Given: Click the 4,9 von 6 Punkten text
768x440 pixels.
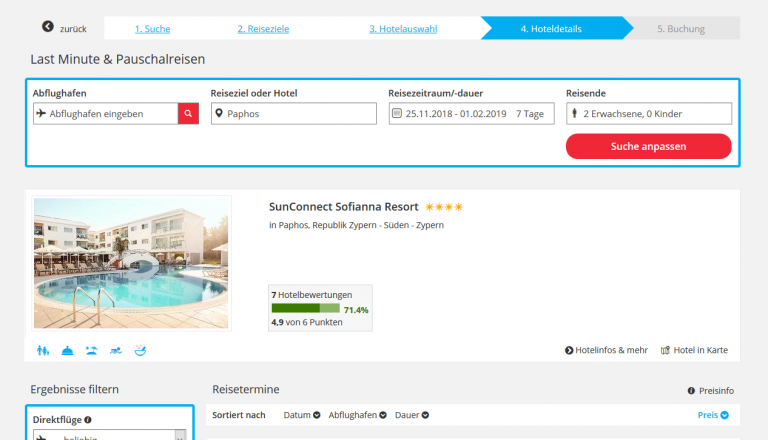Looking at the screenshot, I should click(x=307, y=322).
